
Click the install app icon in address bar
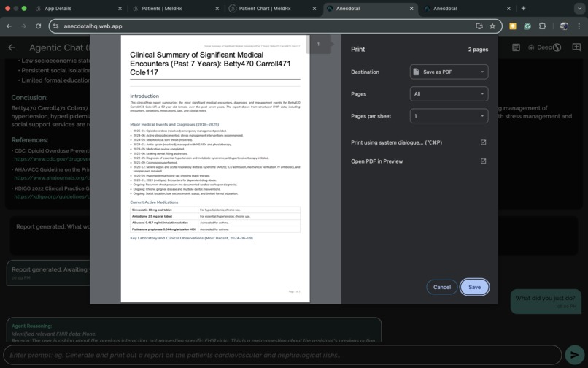pyautogui.click(x=479, y=26)
